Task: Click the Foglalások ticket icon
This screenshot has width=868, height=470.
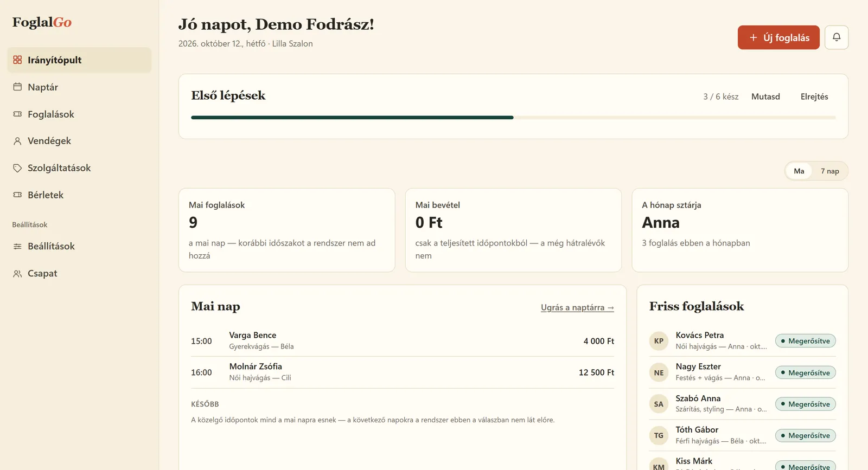Action: click(x=17, y=114)
